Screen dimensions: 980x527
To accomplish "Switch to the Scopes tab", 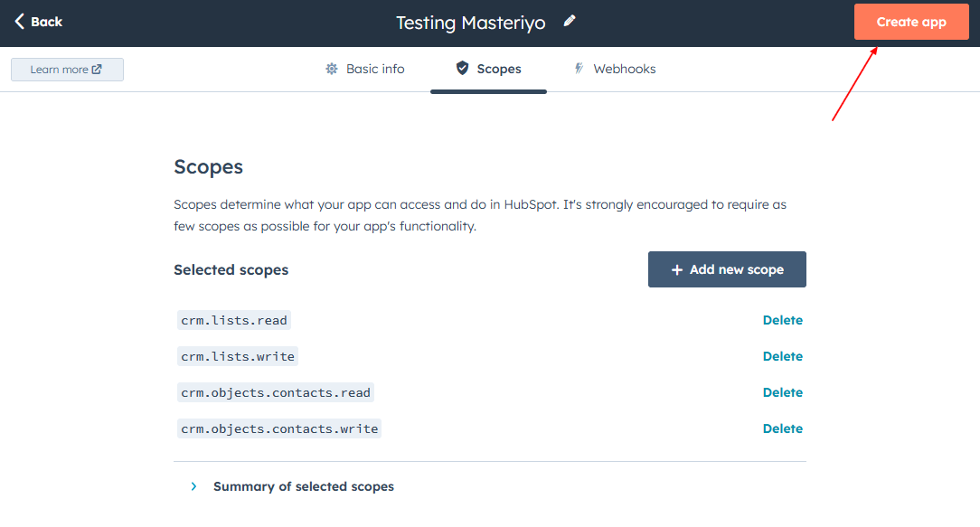I will (488, 69).
